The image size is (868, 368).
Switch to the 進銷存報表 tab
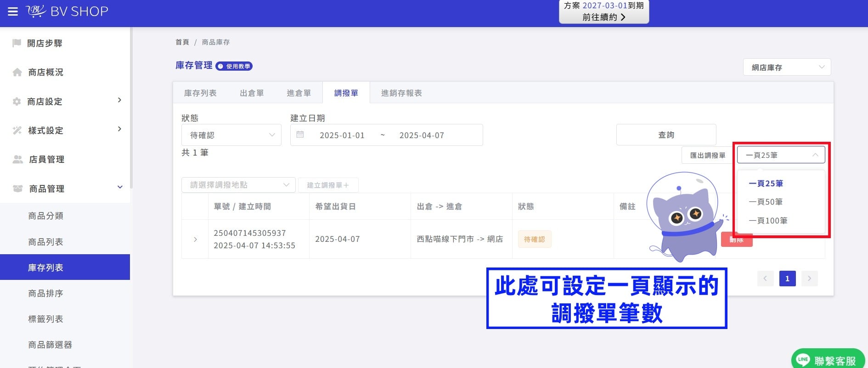click(401, 93)
